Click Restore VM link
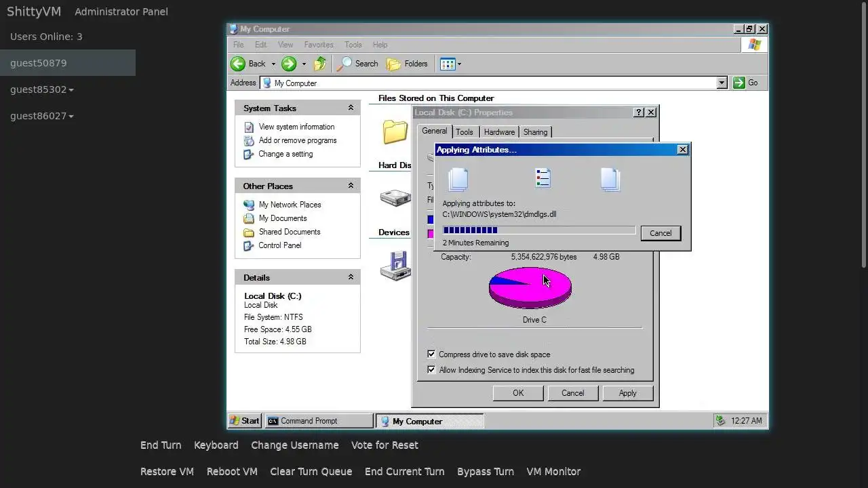The width and height of the screenshot is (868, 488). [x=167, y=472]
